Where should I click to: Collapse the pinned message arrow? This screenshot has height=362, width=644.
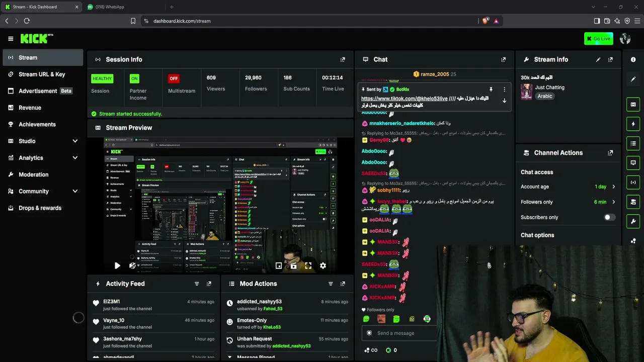(504, 101)
